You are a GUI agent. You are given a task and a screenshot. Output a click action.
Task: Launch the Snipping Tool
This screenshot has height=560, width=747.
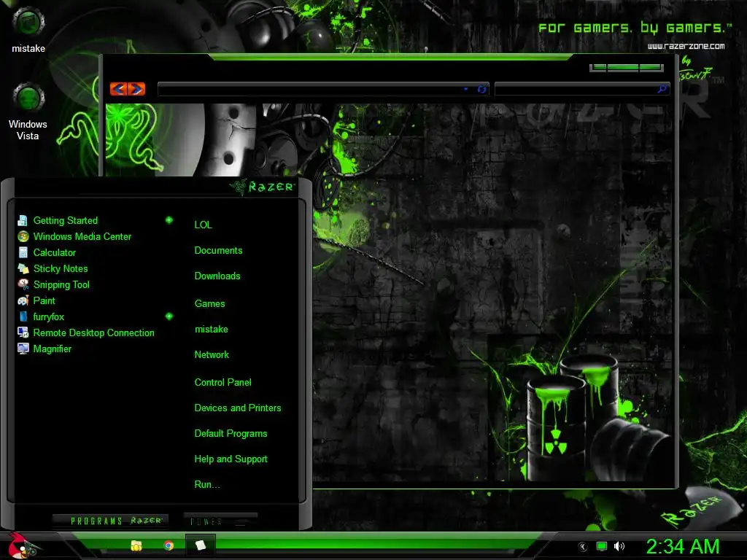click(x=61, y=285)
